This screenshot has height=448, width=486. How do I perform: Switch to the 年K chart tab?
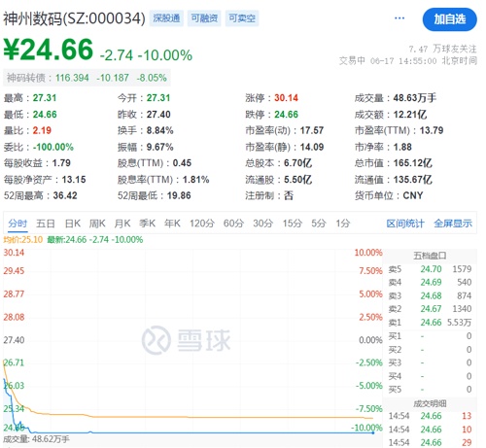pos(172,224)
